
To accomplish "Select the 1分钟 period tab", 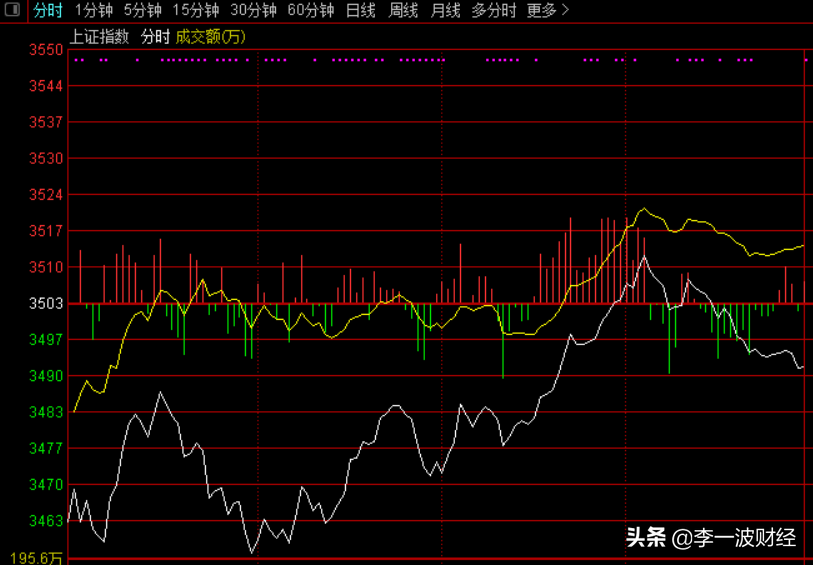I will click(x=94, y=10).
